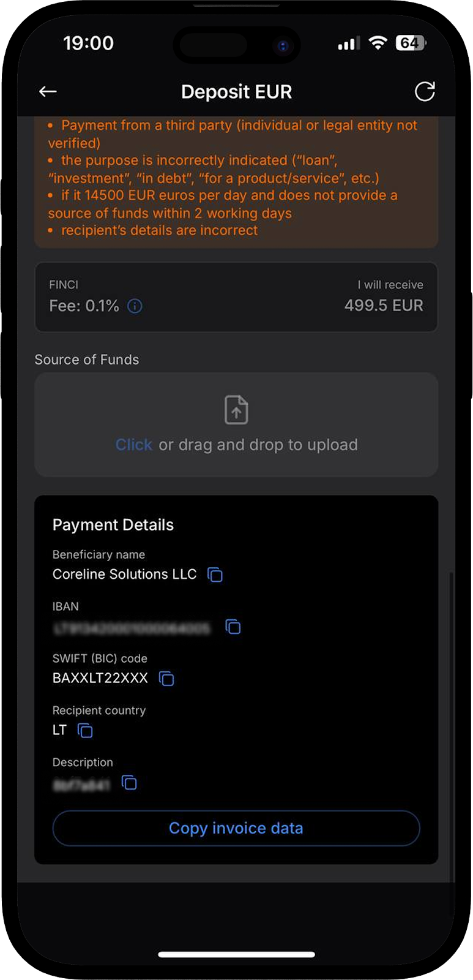Tap the blue Click upload link
This screenshot has width=473, height=980.
tap(134, 445)
